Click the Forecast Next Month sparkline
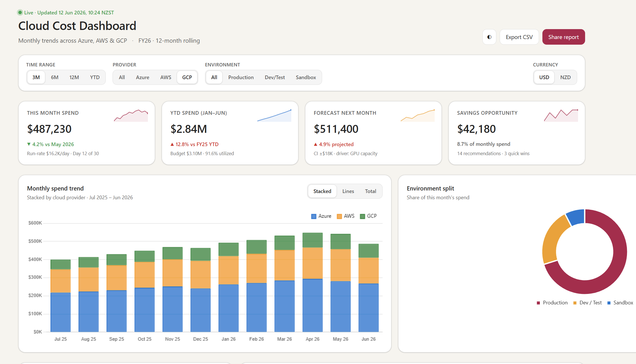The height and width of the screenshot is (364, 636). pyautogui.click(x=418, y=116)
